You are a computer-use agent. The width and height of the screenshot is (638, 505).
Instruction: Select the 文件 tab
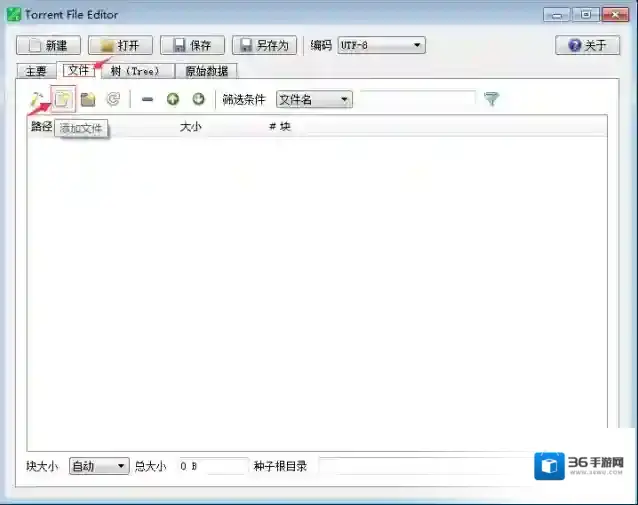[x=79, y=70]
